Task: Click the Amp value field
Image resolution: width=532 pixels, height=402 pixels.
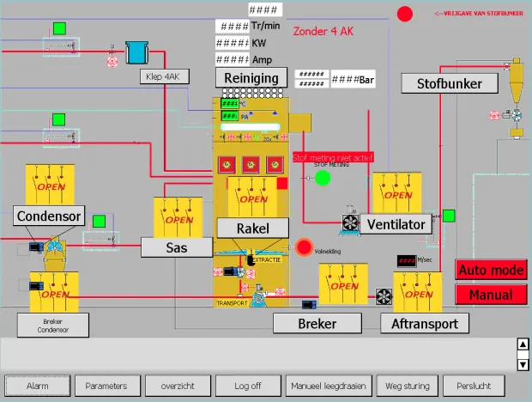Action: (233, 59)
